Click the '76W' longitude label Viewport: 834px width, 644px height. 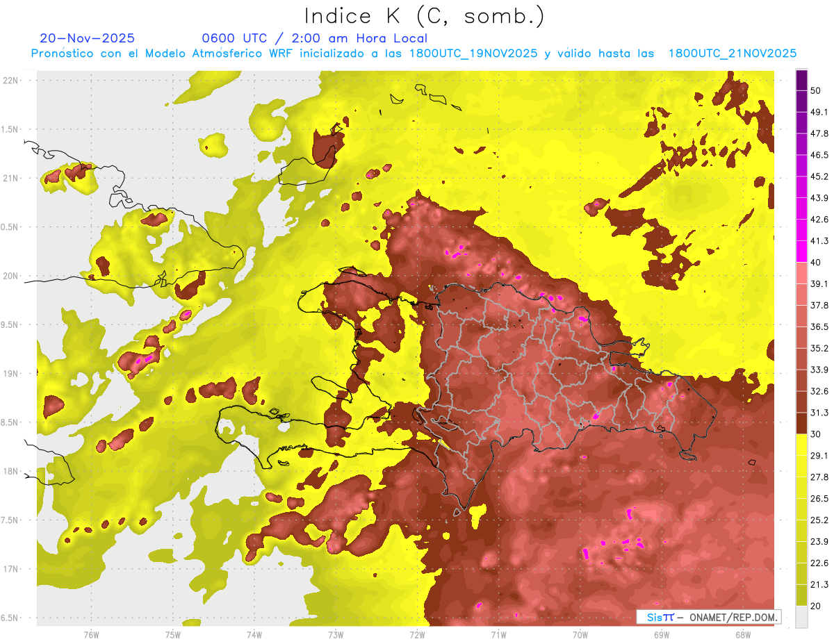(x=91, y=634)
